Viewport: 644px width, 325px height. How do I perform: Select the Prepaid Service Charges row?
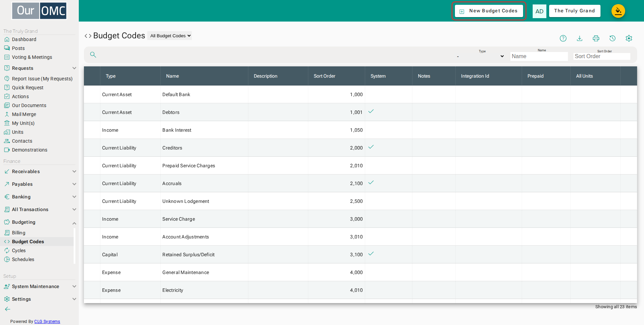coord(360,166)
